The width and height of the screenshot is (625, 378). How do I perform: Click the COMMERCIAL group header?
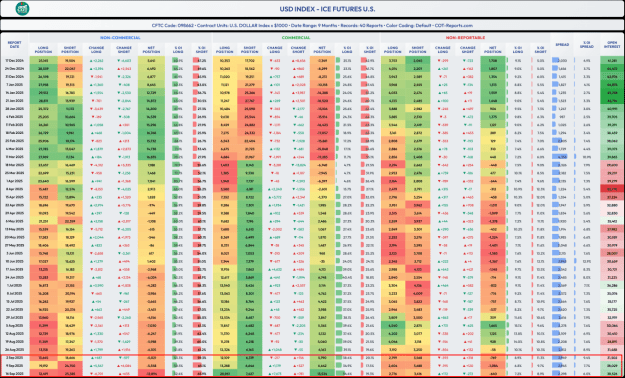click(296, 37)
